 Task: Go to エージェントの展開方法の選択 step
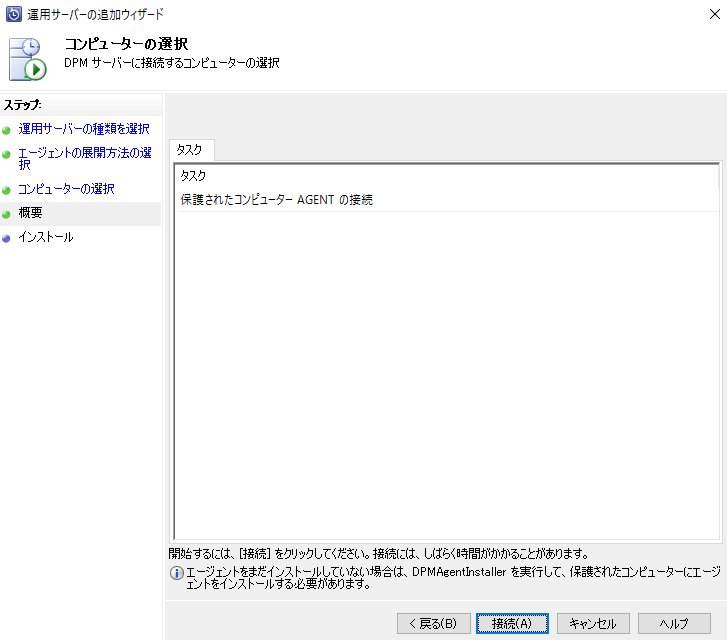coord(85,158)
